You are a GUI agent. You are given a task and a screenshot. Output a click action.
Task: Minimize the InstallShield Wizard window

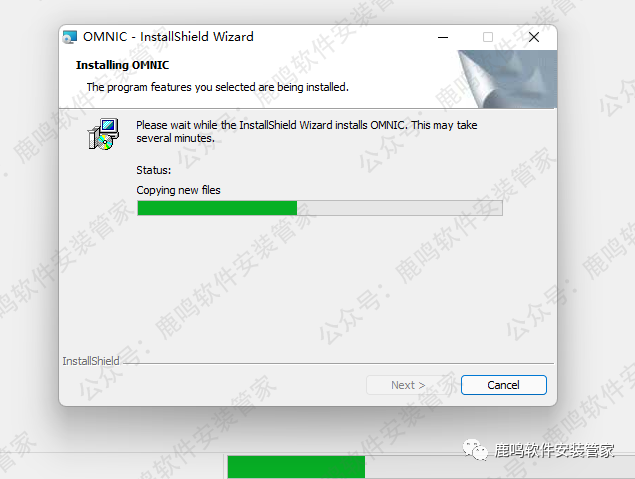coord(443,37)
